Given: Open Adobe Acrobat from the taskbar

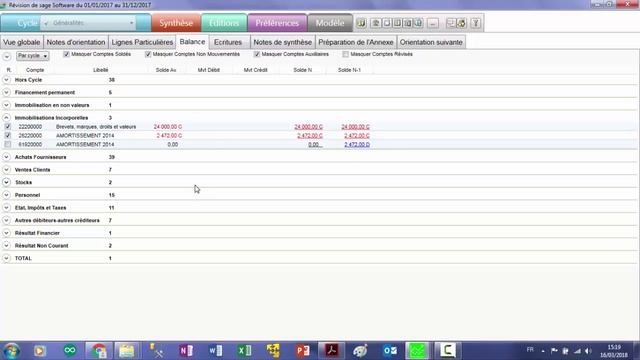Looking at the screenshot, I should point(331,351).
